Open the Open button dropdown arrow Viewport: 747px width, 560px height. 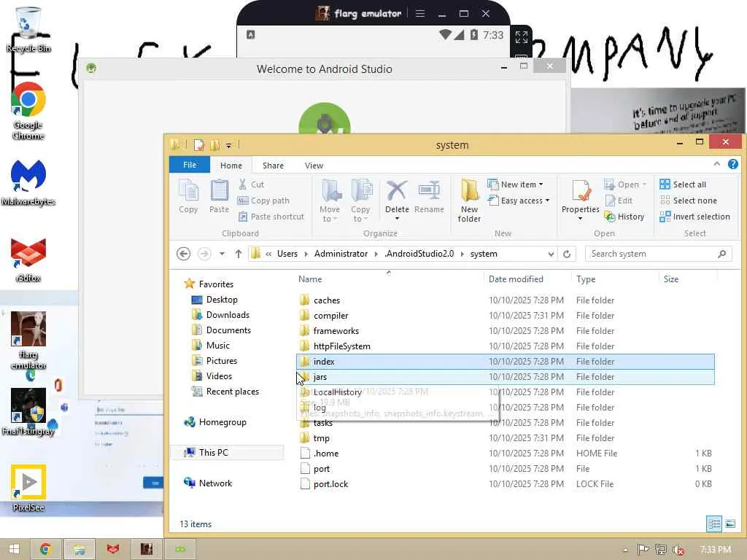click(645, 184)
